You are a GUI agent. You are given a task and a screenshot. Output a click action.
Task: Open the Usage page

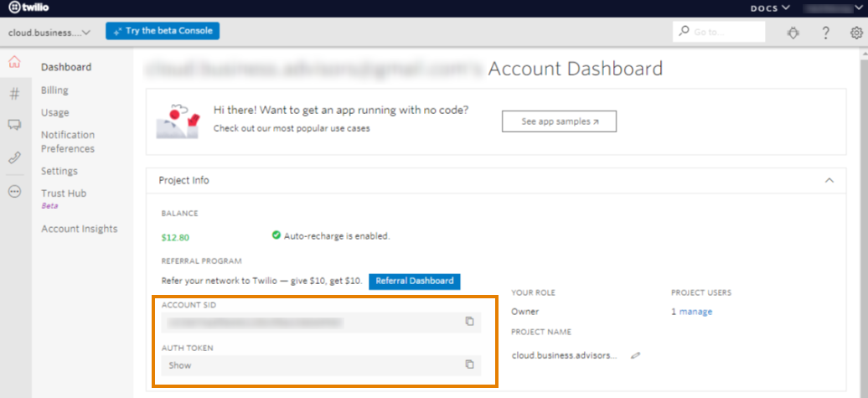coord(54,113)
